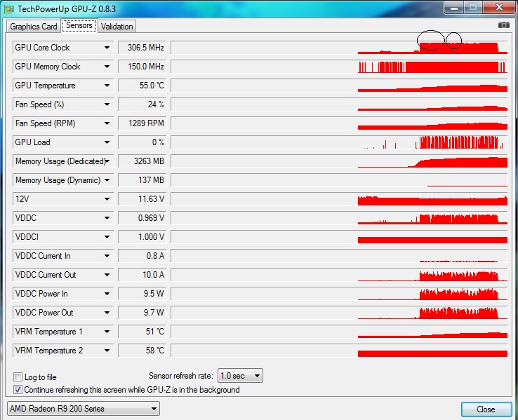Click the 1289 RPM fan speed value
The height and width of the screenshot is (420, 518).
point(142,123)
